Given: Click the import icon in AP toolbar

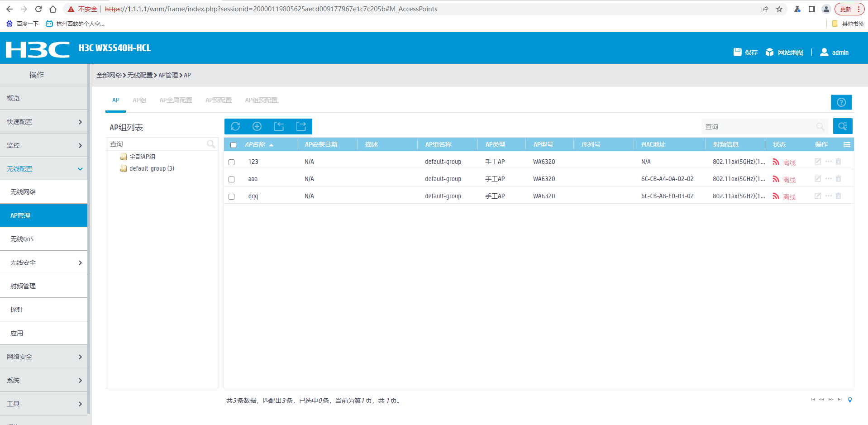Looking at the screenshot, I should pos(279,126).
